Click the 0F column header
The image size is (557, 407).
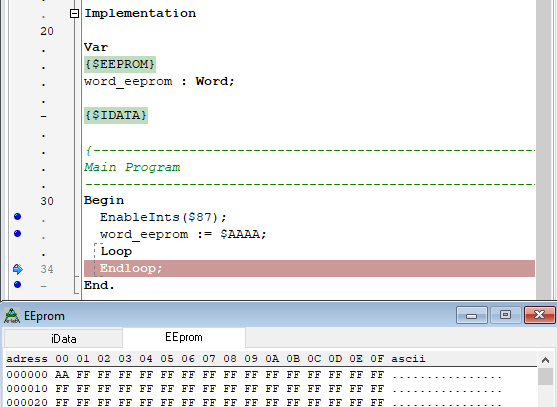pyautogui.click(x=377, y=359)
